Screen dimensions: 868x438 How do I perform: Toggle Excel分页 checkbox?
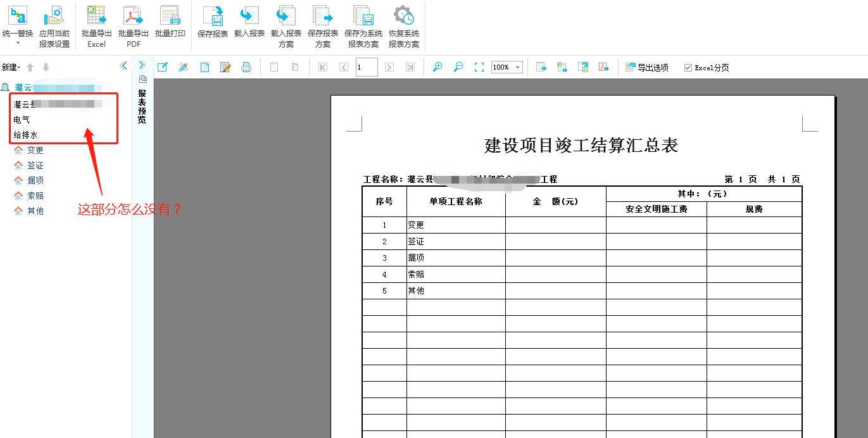click(688, 68)
